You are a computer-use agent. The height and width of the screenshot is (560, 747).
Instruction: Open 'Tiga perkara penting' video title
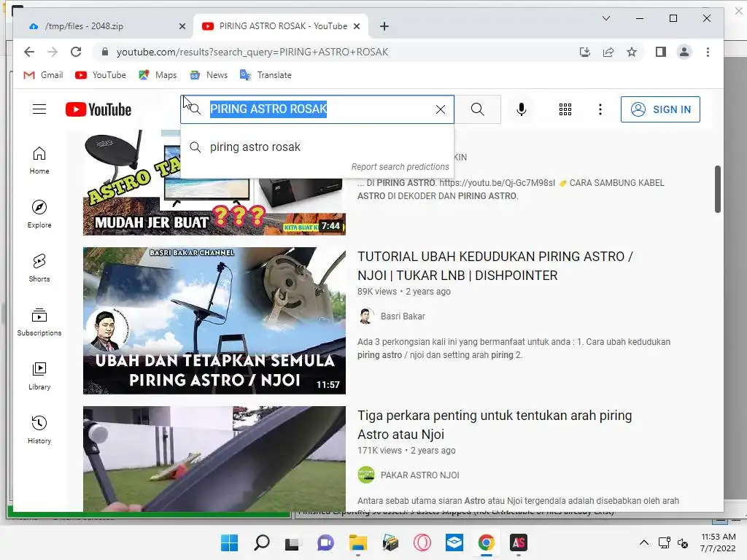[x=495, y=425]
